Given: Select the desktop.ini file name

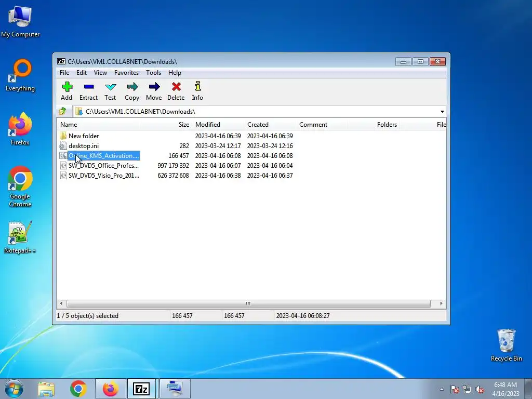Looking at the screenshot, I should pos(84,146).
